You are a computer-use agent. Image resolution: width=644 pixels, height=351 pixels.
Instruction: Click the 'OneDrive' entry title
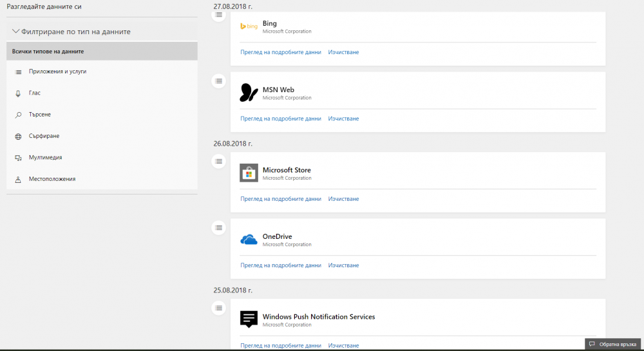277,236
